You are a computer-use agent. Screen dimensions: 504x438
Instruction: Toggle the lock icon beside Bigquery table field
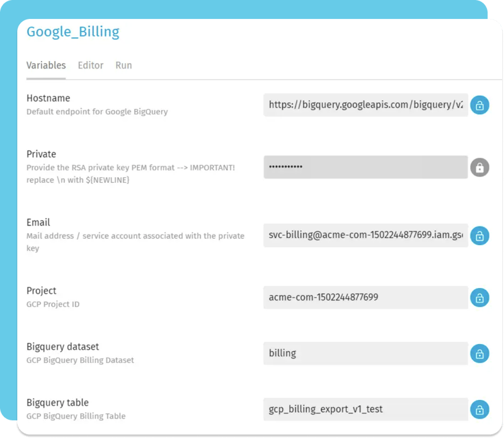[479, 410]
